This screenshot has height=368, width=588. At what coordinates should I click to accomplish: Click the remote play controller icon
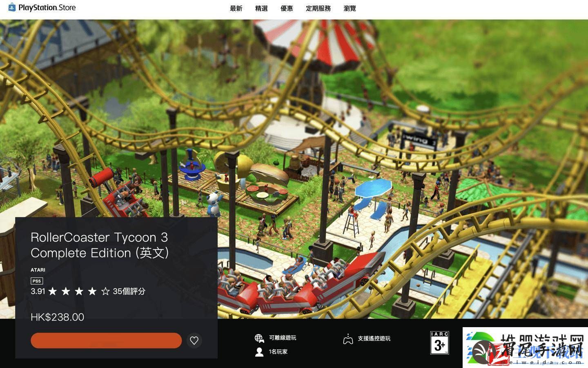click(x=348, y=339)
